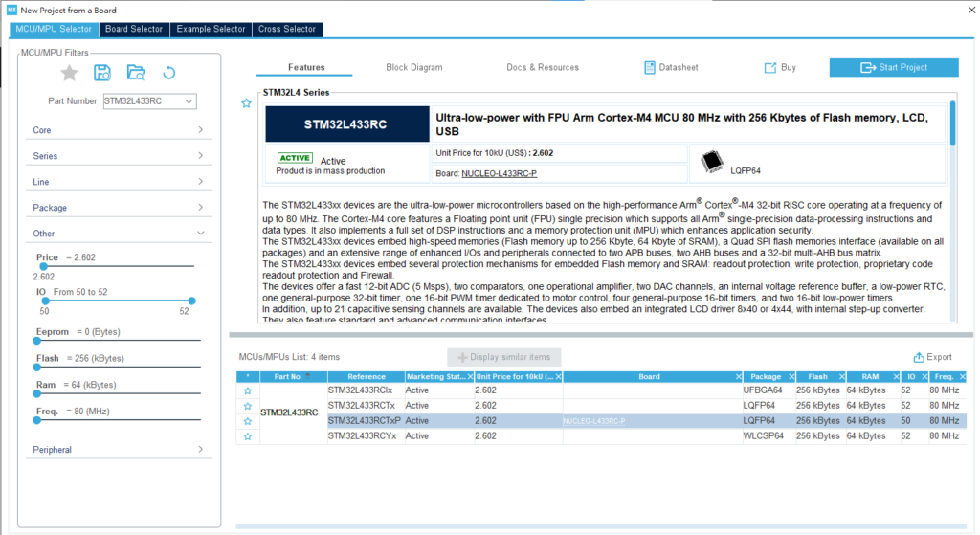Star the STM32L433RCIx row

pyautogui.click(x=248, y=390)
